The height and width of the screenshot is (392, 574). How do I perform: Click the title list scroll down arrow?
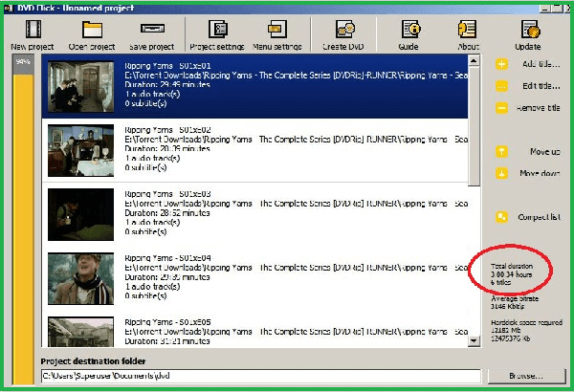[475, 340]
